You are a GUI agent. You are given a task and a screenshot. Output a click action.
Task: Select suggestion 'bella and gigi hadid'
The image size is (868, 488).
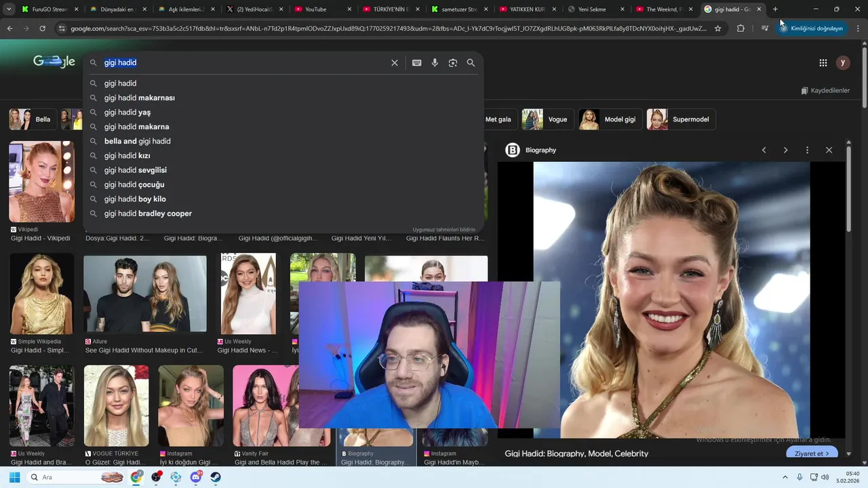coord(283,141)
